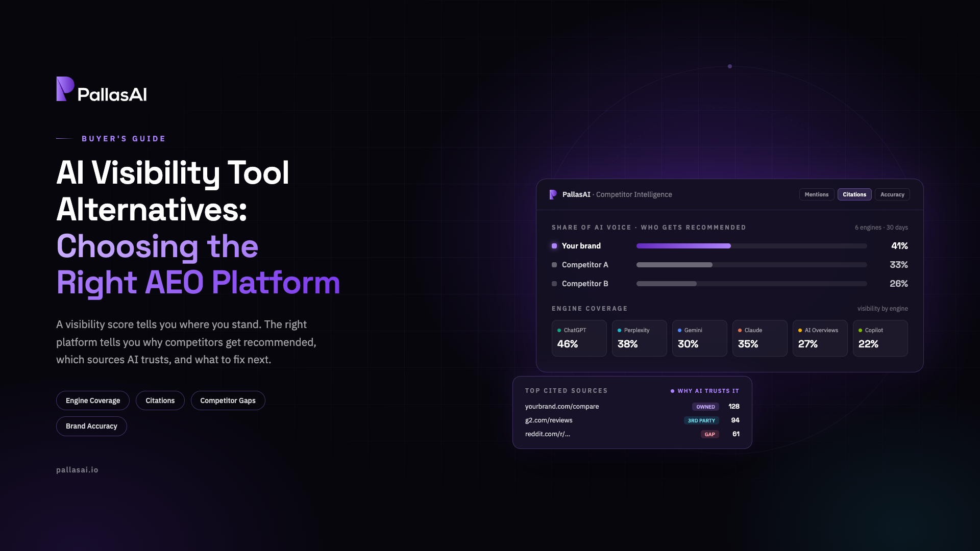The height and width of the screenshot is (551, 980).
Task: Click the 94 citation count
Action: click(736, 420)
